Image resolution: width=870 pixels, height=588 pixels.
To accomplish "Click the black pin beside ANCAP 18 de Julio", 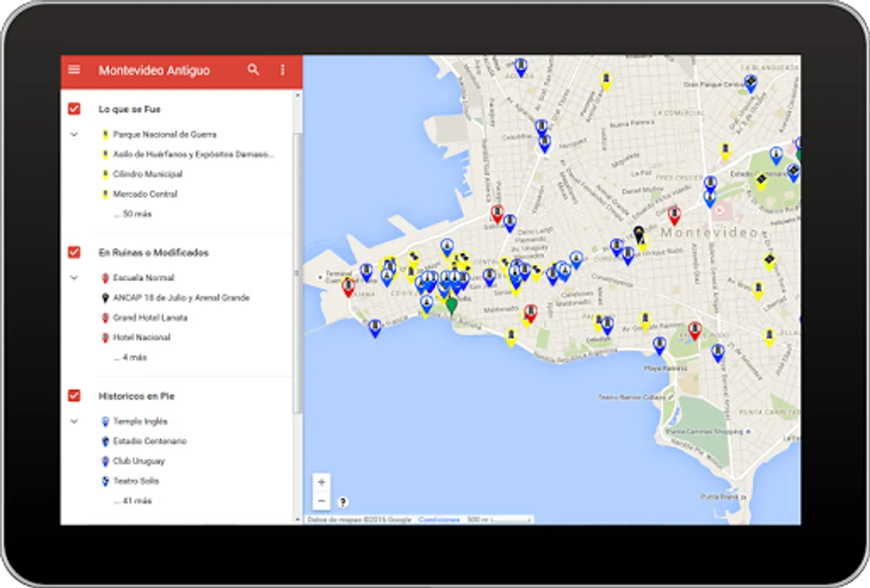I will (105, 298).
